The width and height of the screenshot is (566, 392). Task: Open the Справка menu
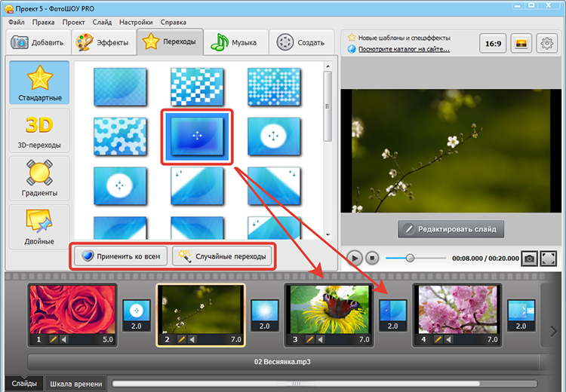click(174, 23)
